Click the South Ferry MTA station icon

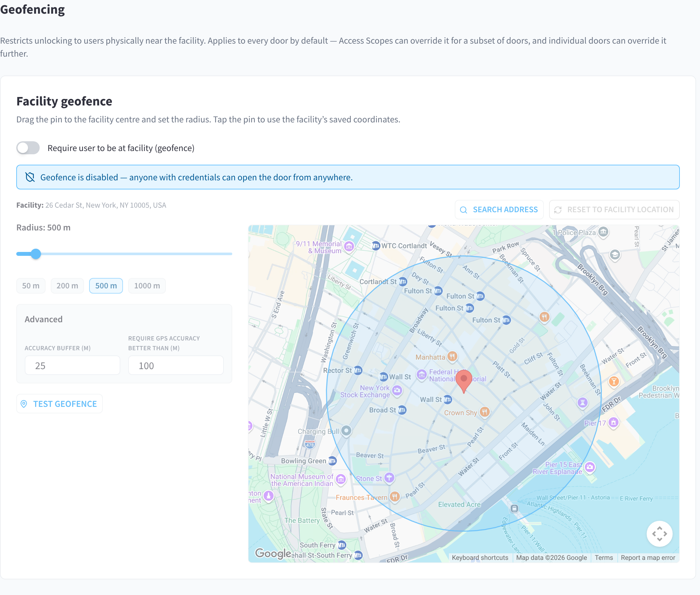click(342, 545)
